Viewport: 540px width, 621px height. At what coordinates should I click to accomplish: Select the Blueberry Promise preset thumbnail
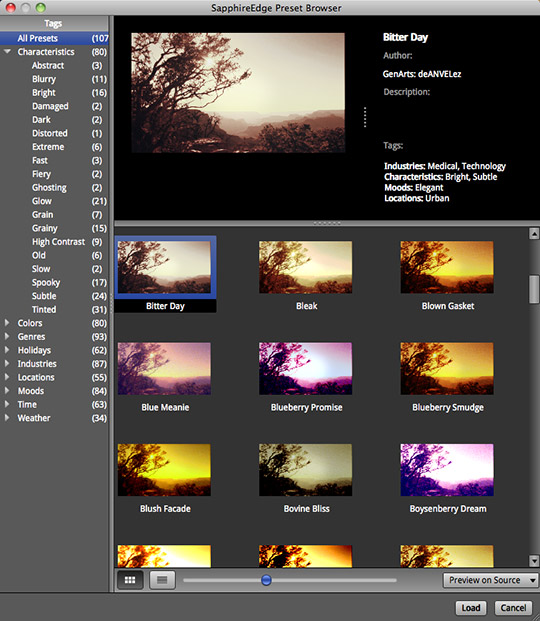pos(305,369)
